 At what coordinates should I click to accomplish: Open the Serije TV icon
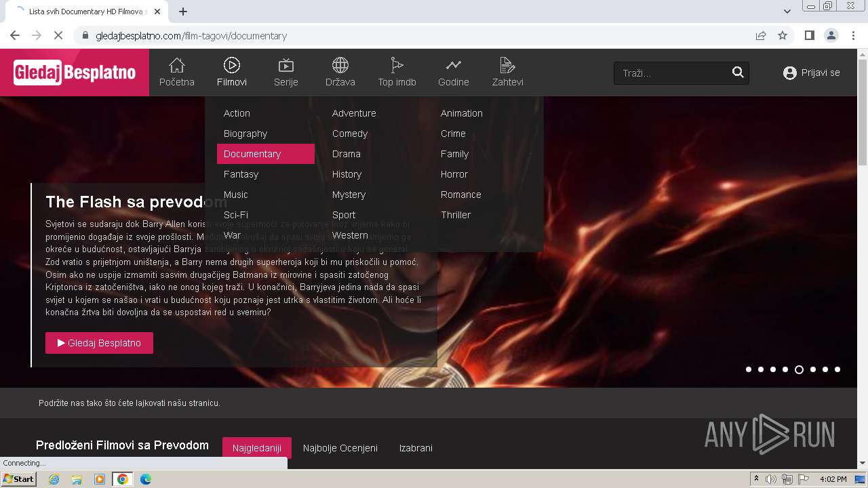[286, 65]
